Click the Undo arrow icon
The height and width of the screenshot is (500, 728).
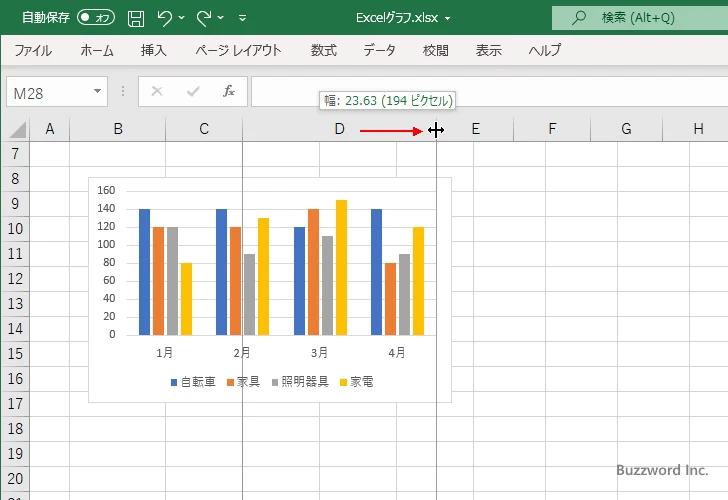click(165, 18)
